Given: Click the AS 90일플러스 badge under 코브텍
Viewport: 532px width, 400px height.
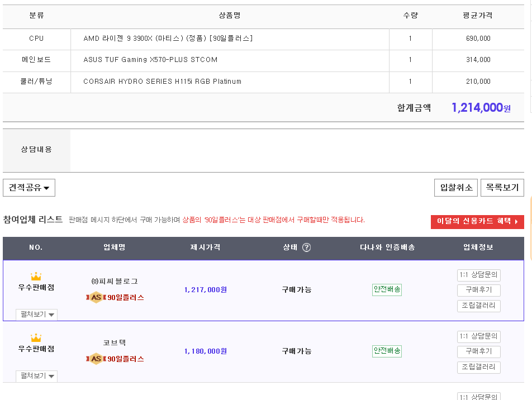Looking at the screenshot, I should 115,359.
